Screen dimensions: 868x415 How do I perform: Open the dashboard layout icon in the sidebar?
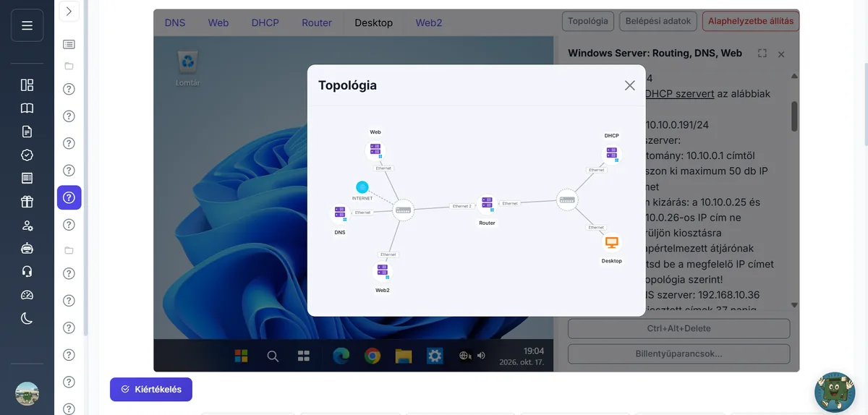point(27,85)
